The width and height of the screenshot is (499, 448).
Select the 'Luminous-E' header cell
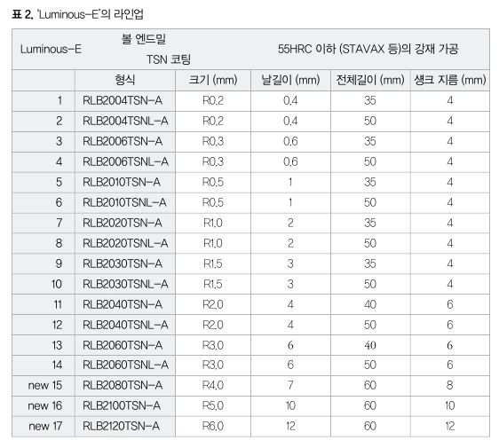tap(51, 50)
